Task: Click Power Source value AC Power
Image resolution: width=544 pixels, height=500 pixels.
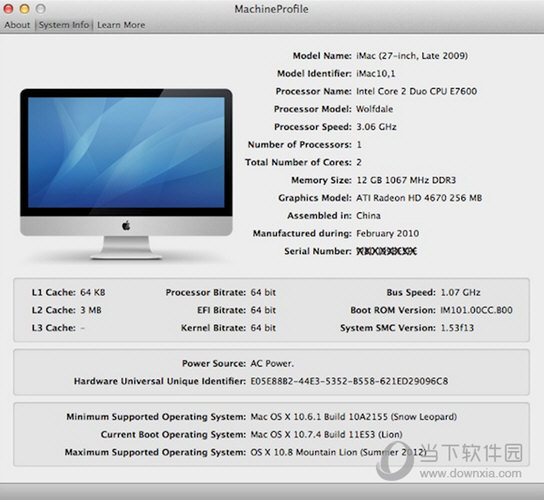Action: pos(272,364)
